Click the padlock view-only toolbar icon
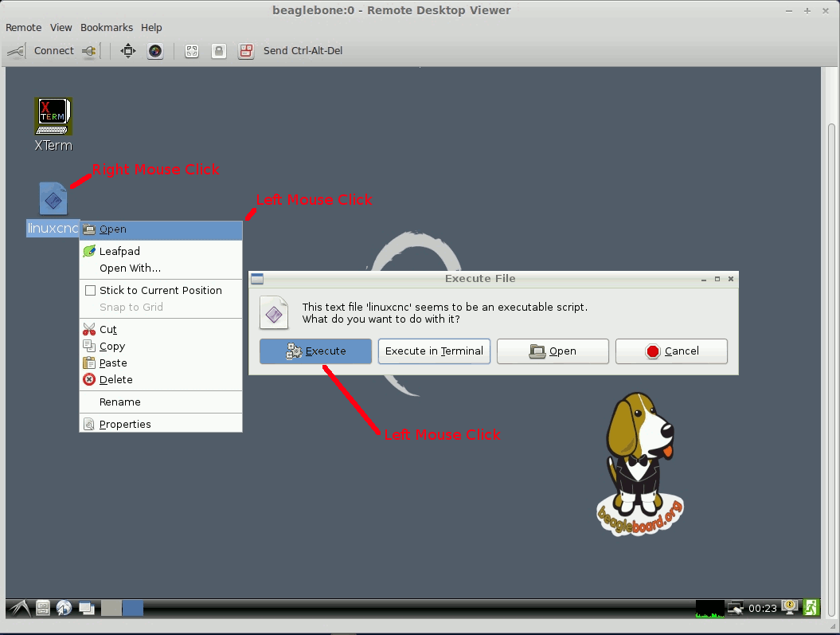840x635 pixels. 219,51
